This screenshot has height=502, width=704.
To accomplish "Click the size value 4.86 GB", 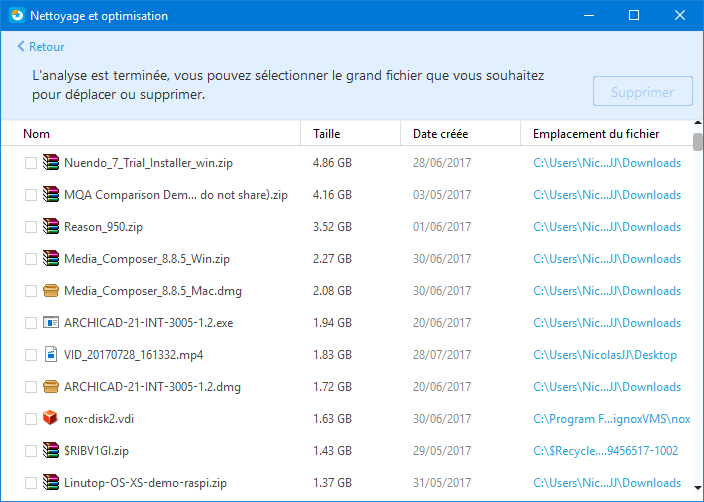I will tap(332, 163).
